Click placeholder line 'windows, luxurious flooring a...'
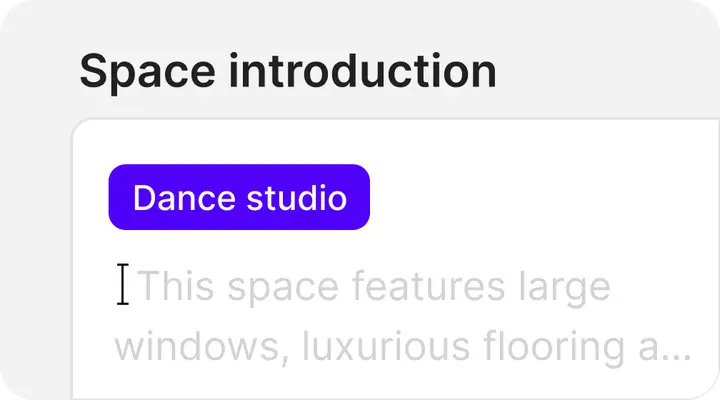720x400 pixels. click(402, 347)
